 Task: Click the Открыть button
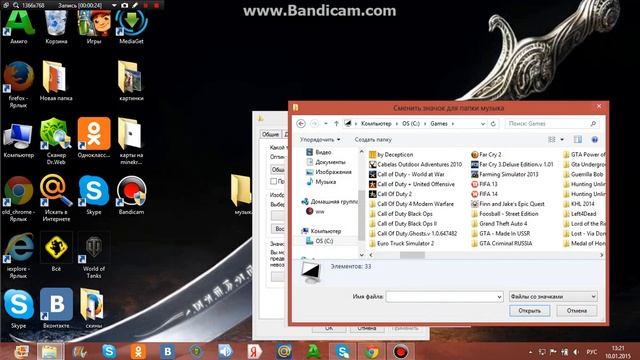(529, 311)
